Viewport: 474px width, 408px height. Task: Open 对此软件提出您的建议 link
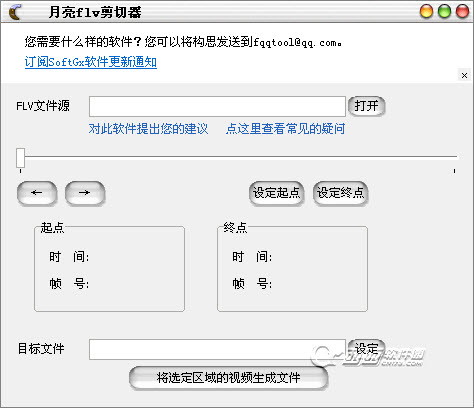click(148, 129)
